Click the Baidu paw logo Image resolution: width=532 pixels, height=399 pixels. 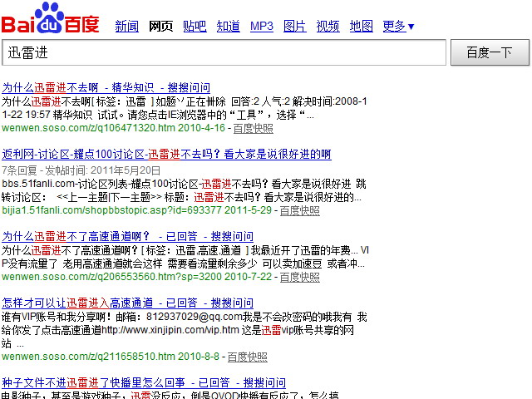50,17
